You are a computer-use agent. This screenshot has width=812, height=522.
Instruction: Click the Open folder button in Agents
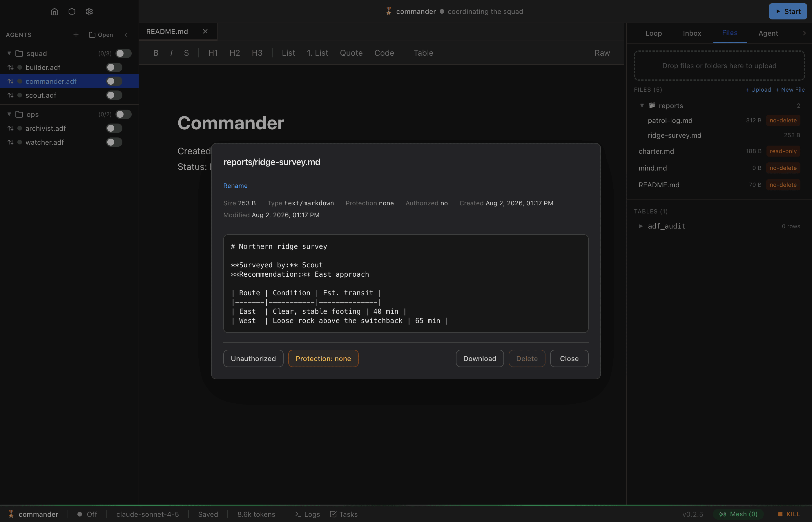[x=101, y=35]
